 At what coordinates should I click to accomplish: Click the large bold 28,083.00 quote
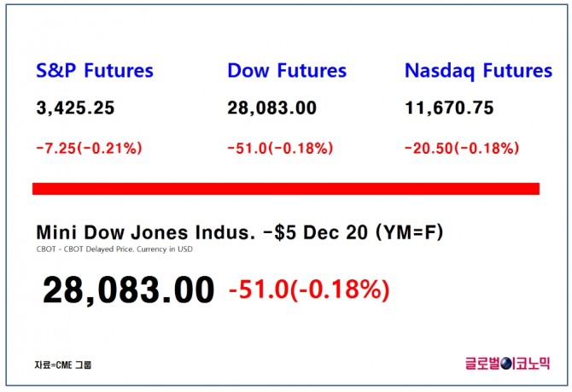coord(129,290)
